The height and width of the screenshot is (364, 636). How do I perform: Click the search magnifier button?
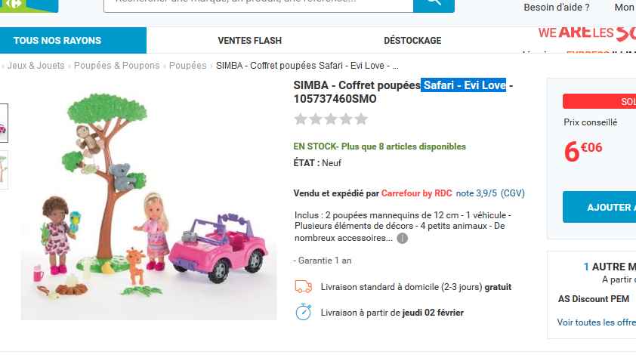(434, 4)
